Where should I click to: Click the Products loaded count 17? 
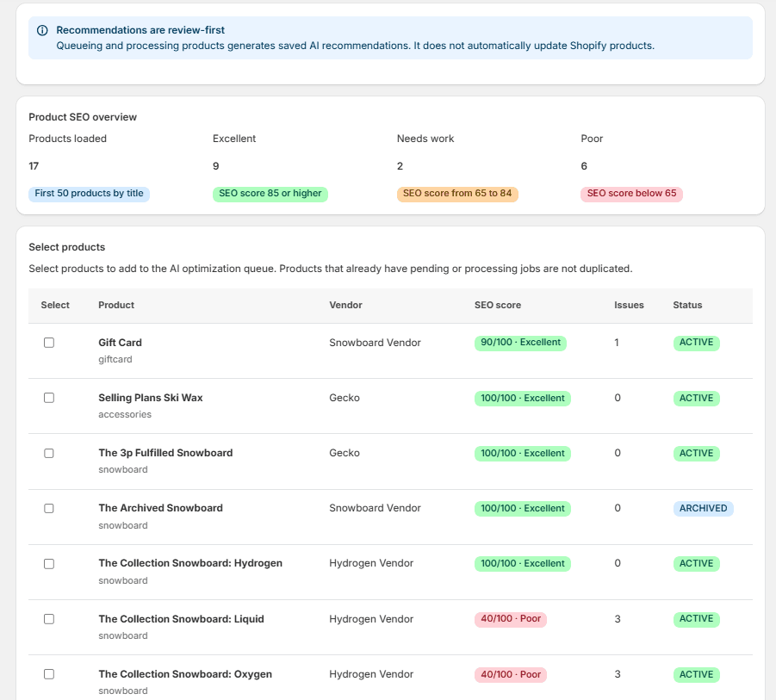point(34,166)
